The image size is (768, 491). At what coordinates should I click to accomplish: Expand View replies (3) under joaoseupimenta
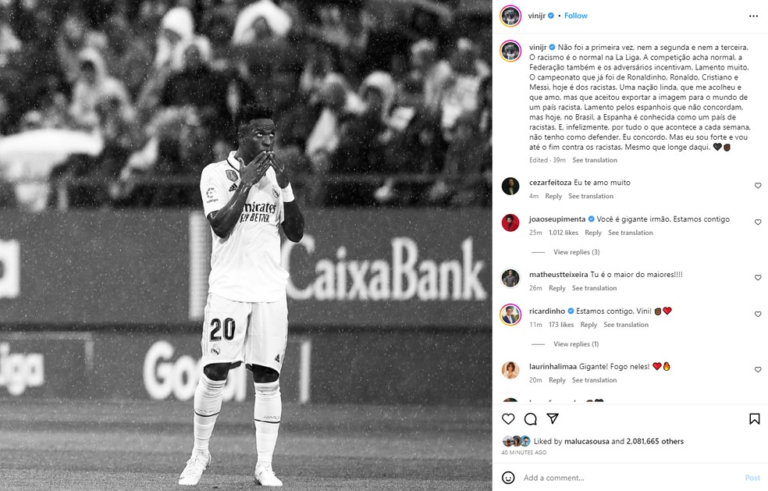[x=576, y=252]
